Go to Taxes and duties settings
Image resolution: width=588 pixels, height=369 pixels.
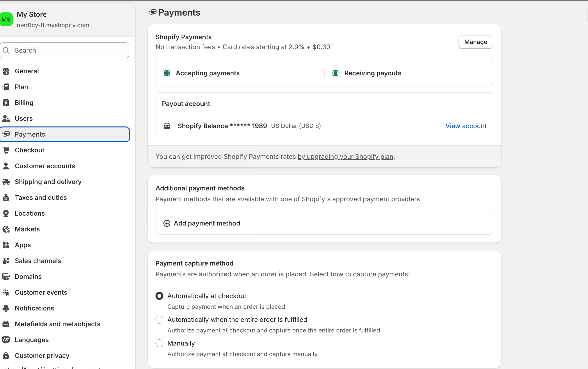pyautogui.click(x=41, y=198)
